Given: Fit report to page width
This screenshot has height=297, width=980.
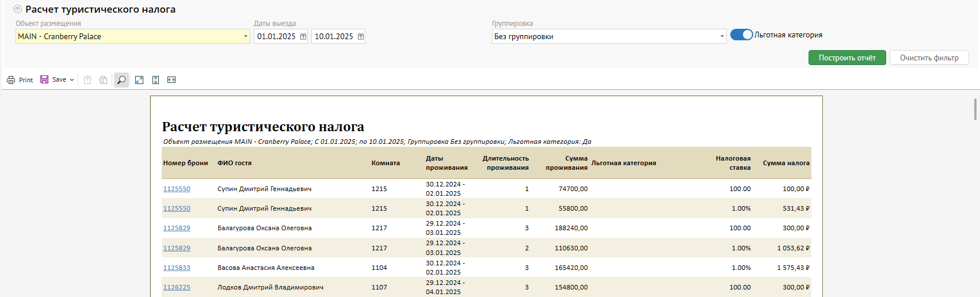Looking at the screenshot, I should pos(171,80).
